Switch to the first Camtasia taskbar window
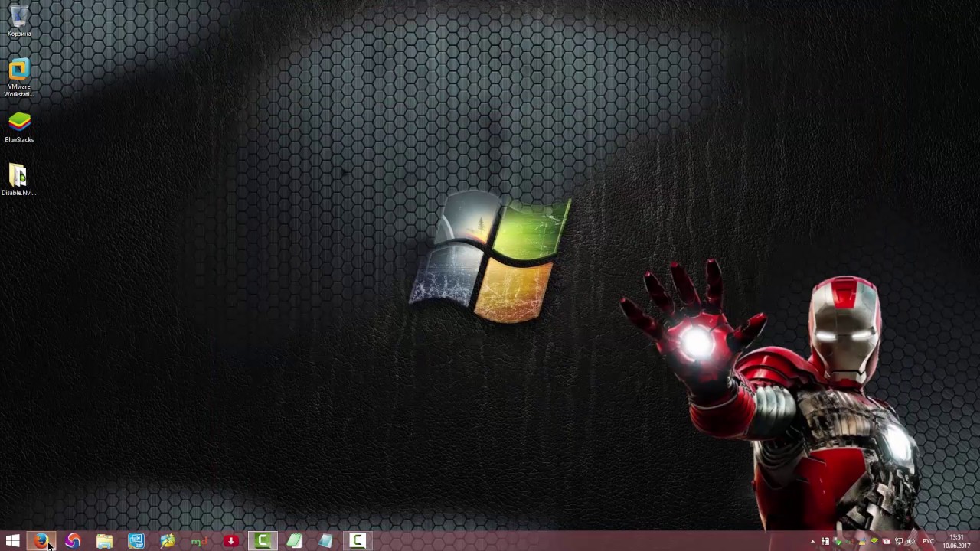This screenshot has height=551, width=980. pyautogui.click(x=263, y=542)
